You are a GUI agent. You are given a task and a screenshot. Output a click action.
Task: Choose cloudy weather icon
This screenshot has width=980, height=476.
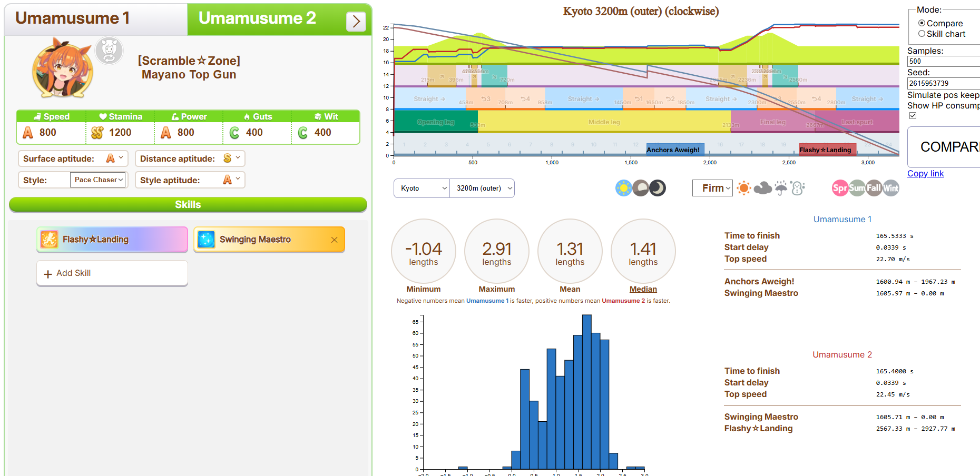point(762,188)
